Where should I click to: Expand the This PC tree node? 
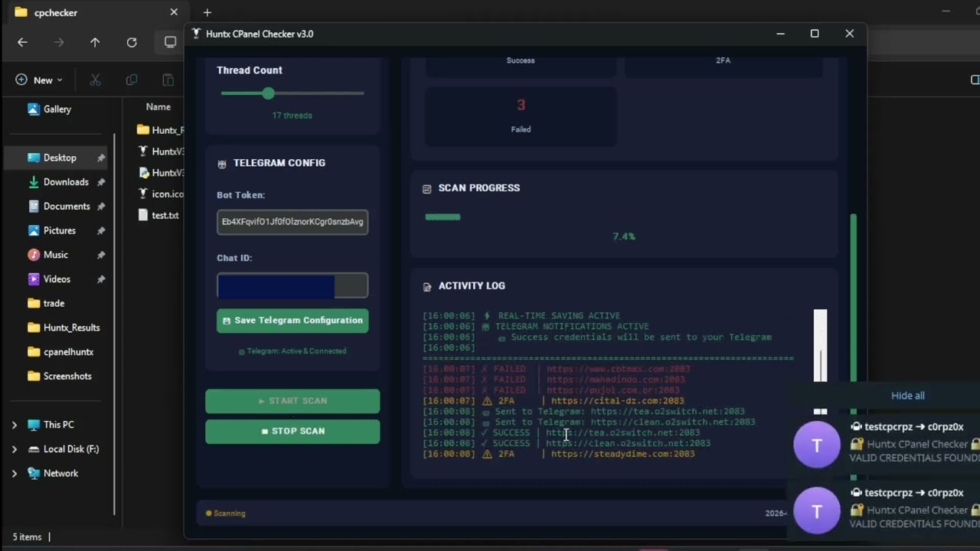[15, 425]
